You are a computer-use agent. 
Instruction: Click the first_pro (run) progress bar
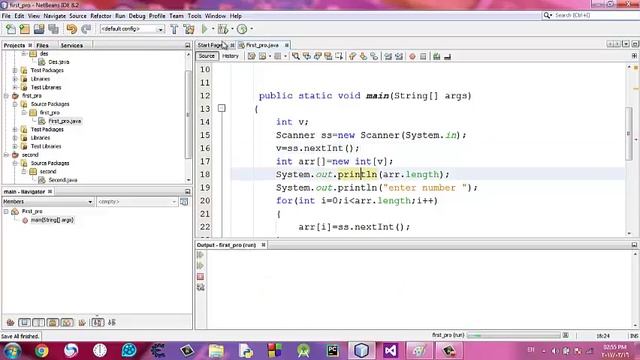click(x=514, y=336)
